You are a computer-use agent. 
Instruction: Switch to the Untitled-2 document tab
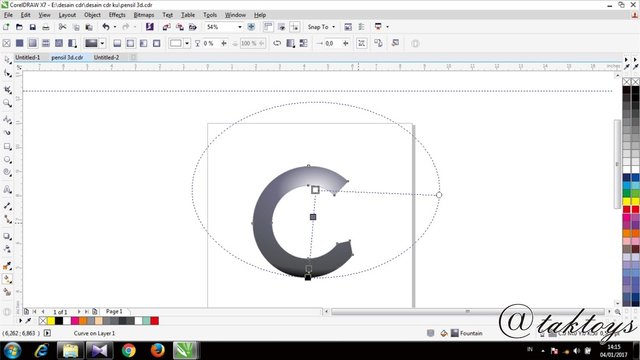point(107,57)
